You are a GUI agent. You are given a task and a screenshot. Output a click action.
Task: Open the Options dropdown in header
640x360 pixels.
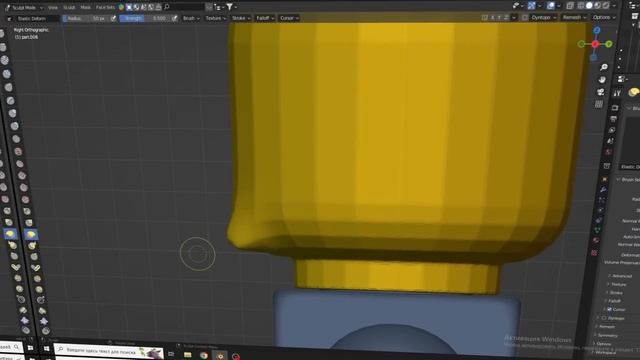pos(603,17)
